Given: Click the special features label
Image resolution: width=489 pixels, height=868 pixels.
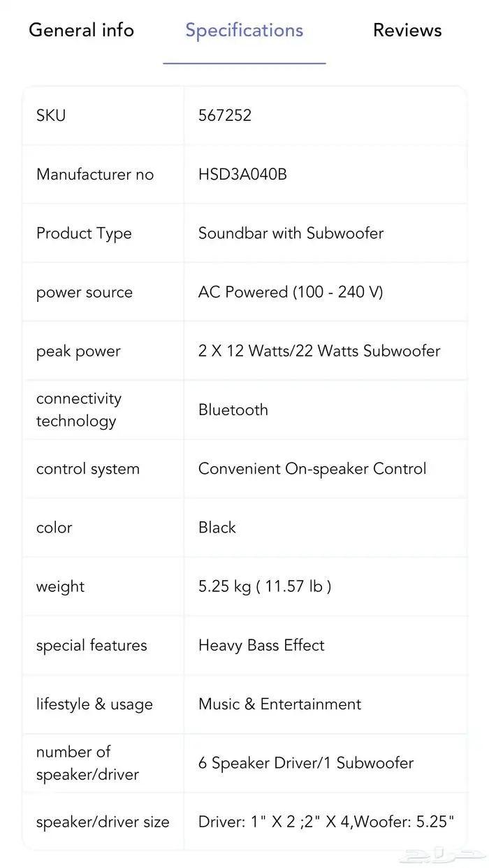Looking at the screenshot, I should [x=92, y=645].
